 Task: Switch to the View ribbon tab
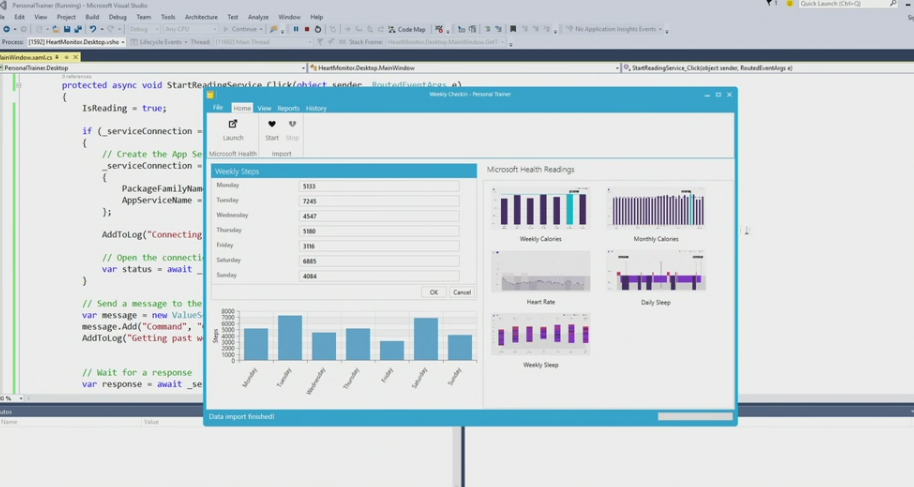(x=264, y=108)
